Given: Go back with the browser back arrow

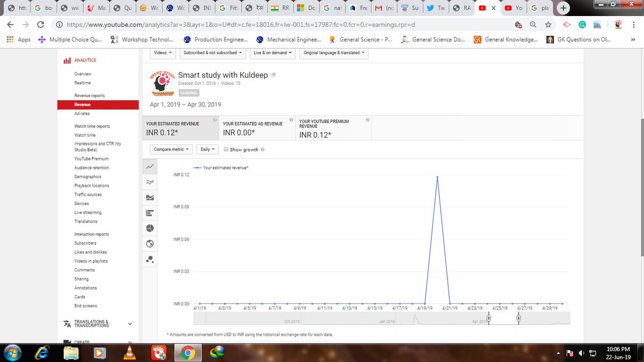Looking at the screenshot, I should click(11, 25).
